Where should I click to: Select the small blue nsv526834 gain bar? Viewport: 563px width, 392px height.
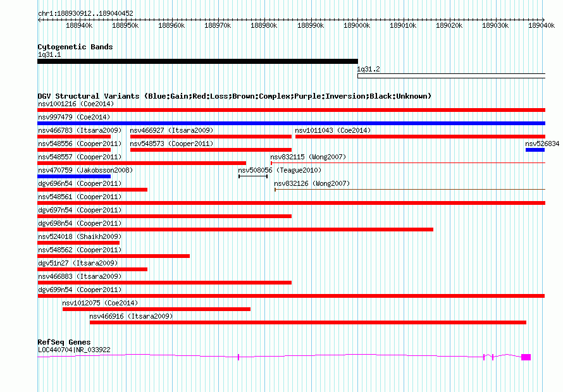point(535,150)
